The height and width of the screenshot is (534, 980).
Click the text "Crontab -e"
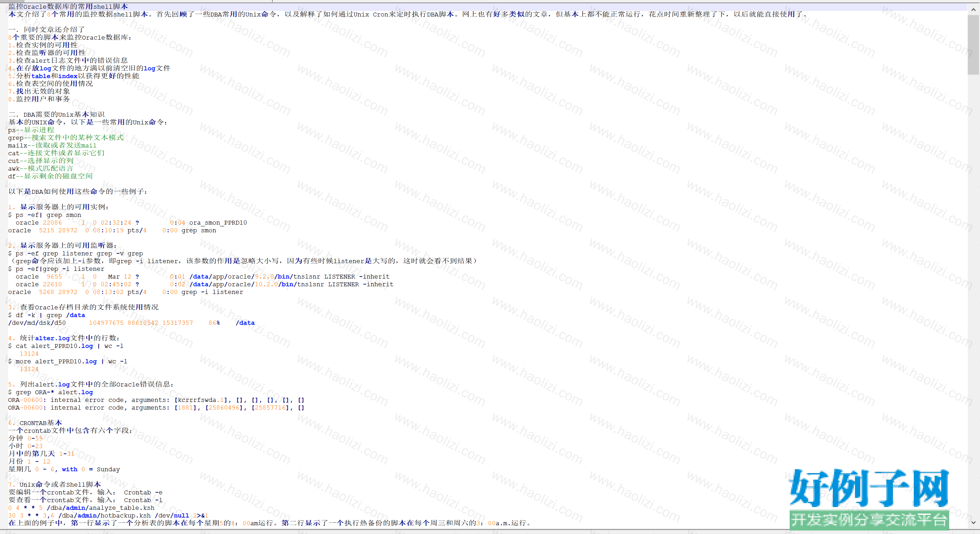pyautogui.click(x=143, y=492)
